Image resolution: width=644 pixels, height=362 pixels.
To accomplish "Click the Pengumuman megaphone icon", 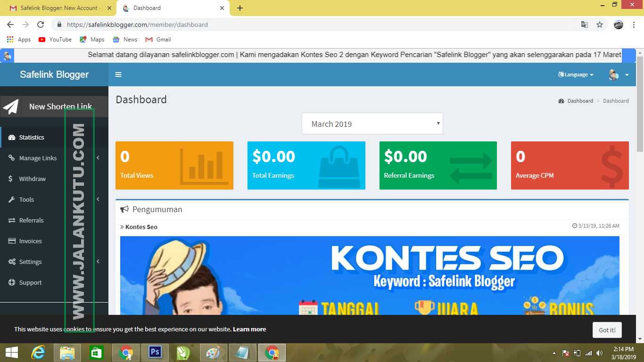I will tap(124, 209).
